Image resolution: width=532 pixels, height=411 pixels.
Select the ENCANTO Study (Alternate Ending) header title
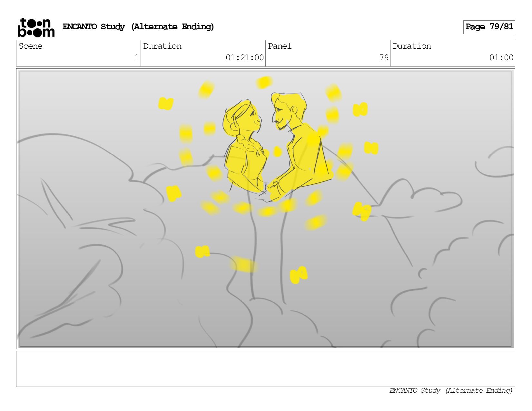coord(138,27)
